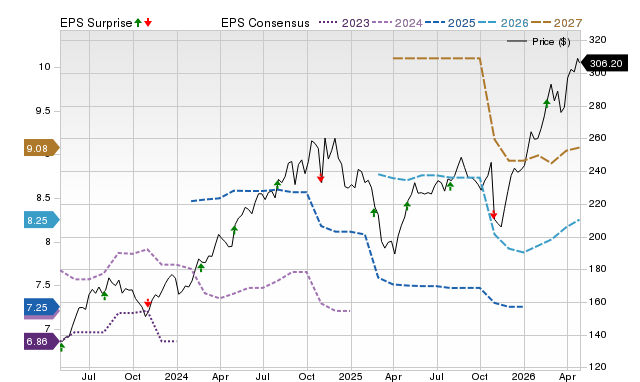The height and width of the screenshot is (382, 640).
Task: Click the green EPS beat arrow near August 2025
Action: [450, 187]
